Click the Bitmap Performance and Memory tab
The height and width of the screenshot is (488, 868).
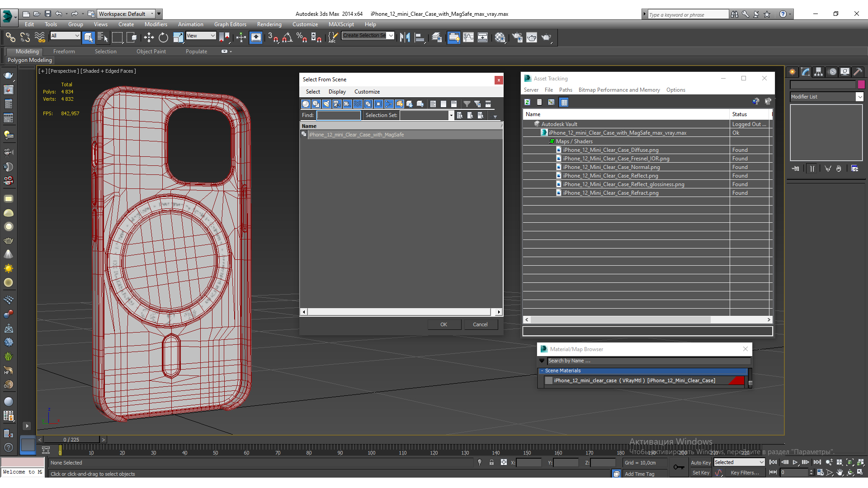pos(619,89)
